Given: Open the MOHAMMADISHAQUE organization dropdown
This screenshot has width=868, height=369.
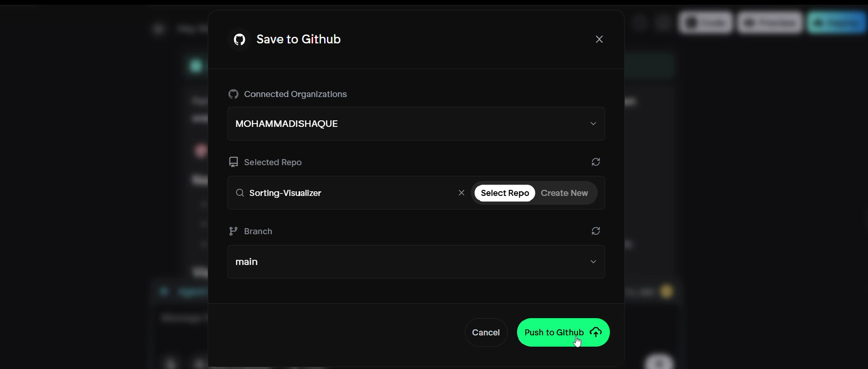Looking at the screenshot, I should click(x=416, y=124).
